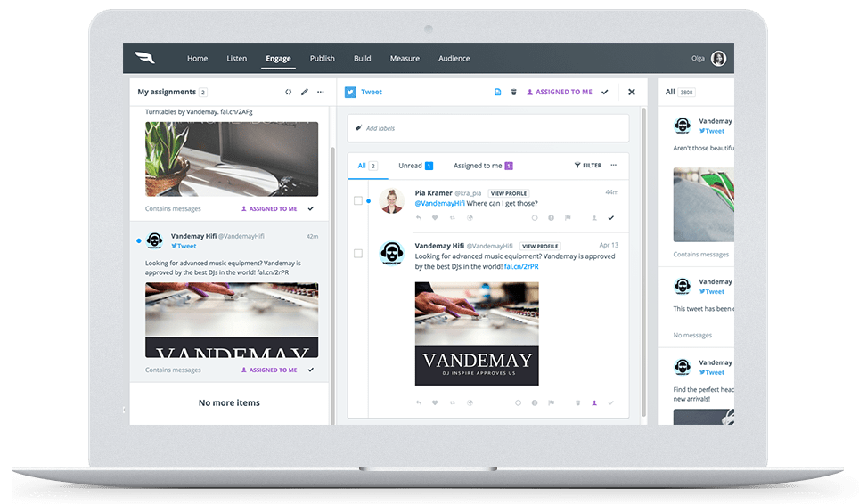This screenshot has width=859, height=504.
Task: View Pia Kramer's profile
Action: coord(509,193)
